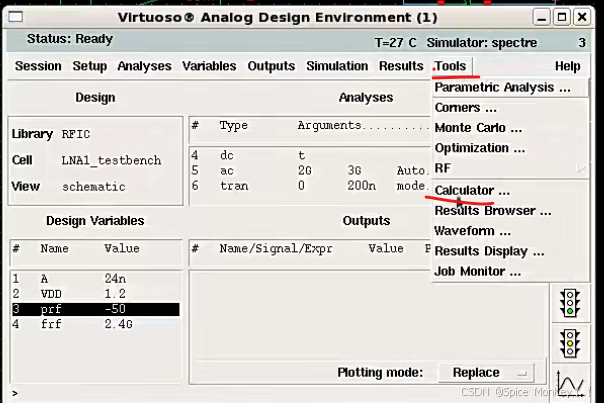Click the View value schematic
Image resolution: width=604 pixels, height=403 pixels.
coord(94,187)
